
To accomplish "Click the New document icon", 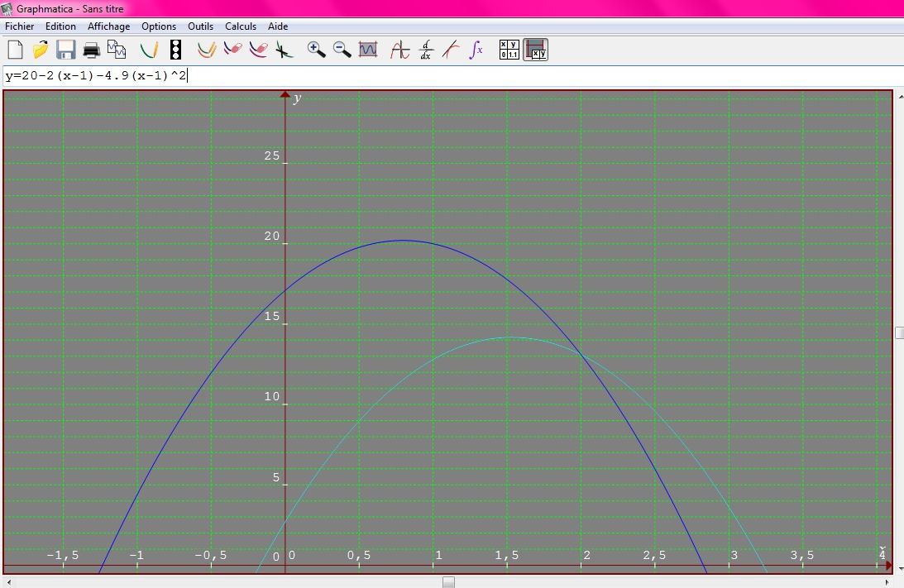I will (x=15, y=50).
